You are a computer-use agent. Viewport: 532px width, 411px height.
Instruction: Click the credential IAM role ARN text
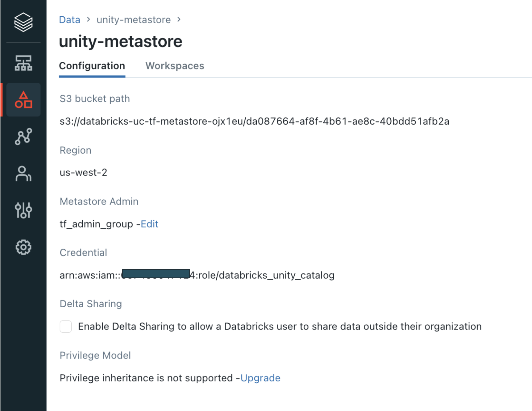coord(265,275)
